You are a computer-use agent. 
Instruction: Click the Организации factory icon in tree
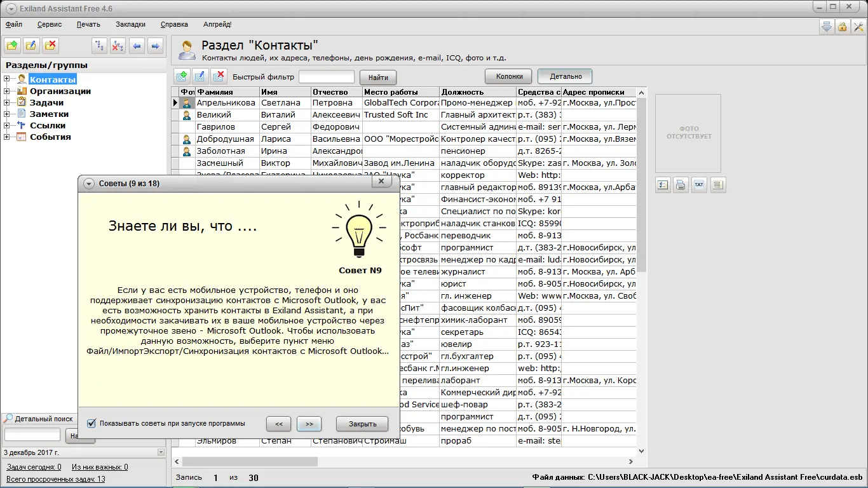tap(22, 91)
